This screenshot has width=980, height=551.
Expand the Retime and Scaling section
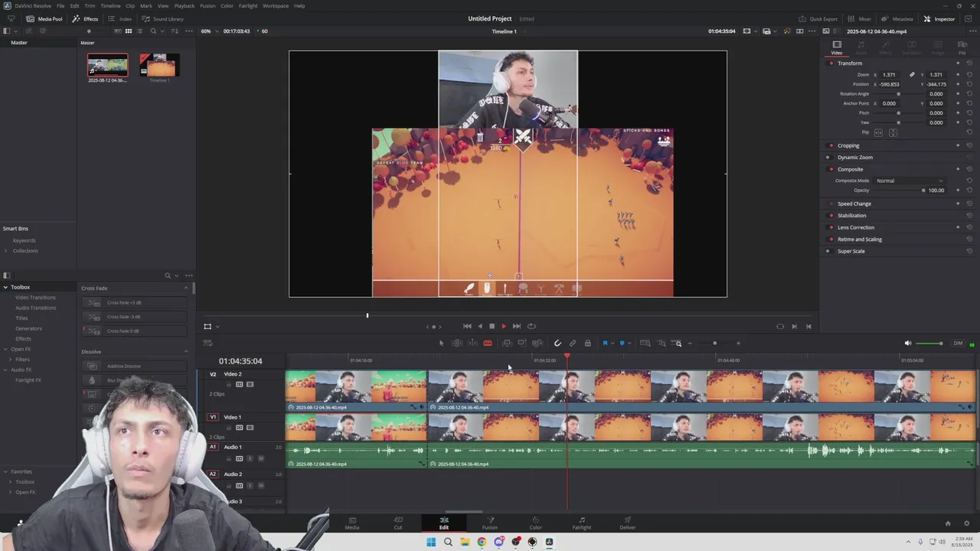[x=860, y=240]
